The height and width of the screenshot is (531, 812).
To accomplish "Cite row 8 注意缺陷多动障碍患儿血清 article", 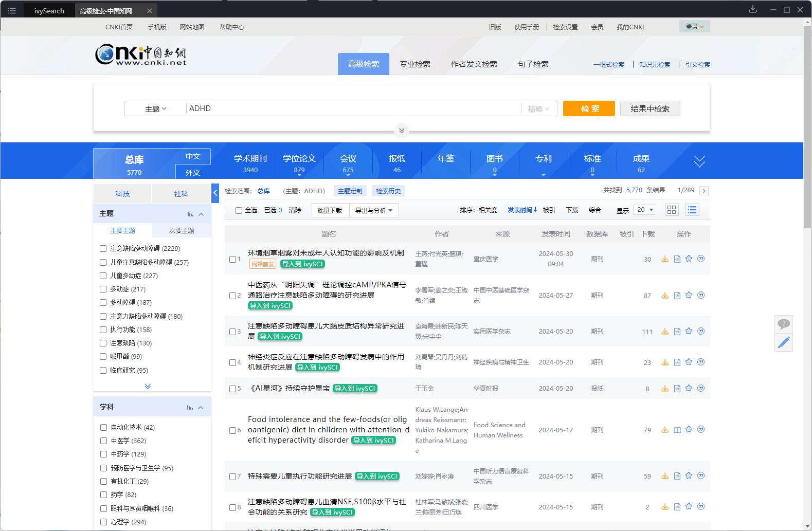I will [701, 506].
